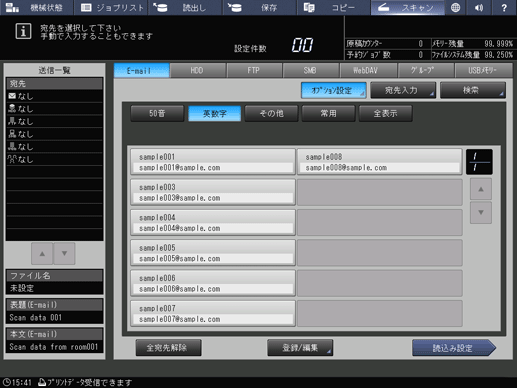Page up in the address list
The width and height of the screenshot is (517, 388).
click(481, 189)
